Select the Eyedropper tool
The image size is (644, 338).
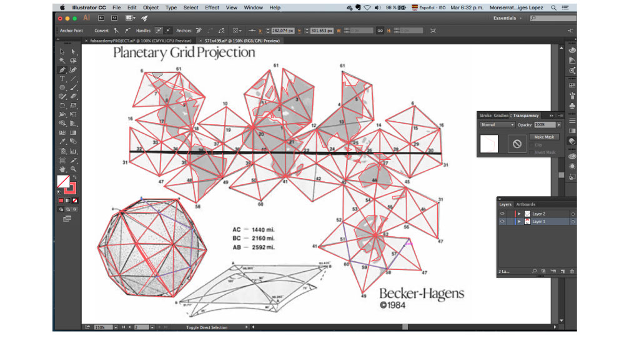[62, 142]
